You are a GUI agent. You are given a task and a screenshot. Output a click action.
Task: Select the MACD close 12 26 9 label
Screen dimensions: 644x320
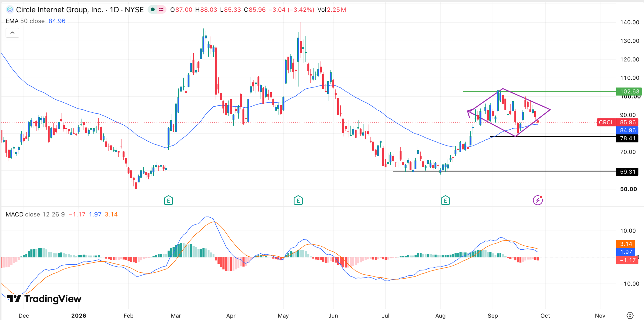(35, 214)
